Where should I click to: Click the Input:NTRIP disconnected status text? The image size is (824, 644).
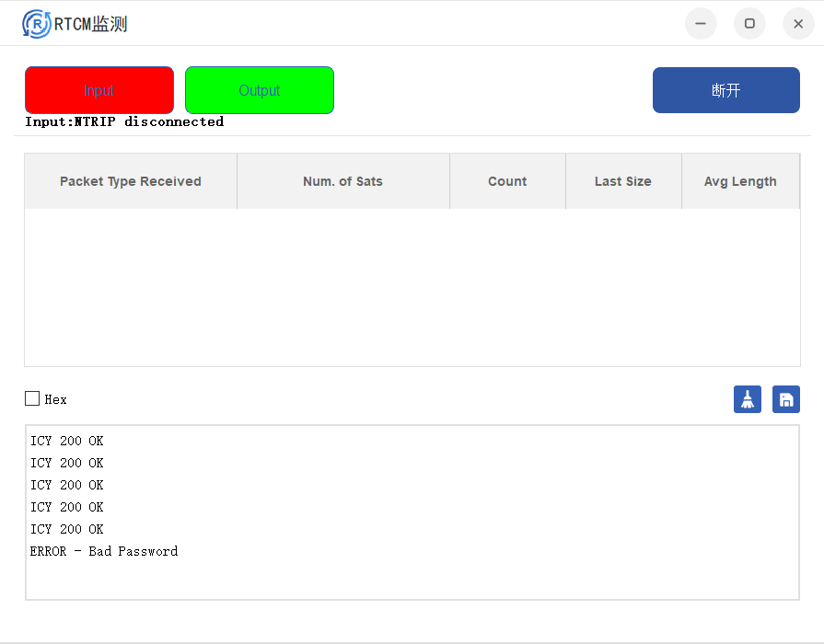click(x=124, y=121)
